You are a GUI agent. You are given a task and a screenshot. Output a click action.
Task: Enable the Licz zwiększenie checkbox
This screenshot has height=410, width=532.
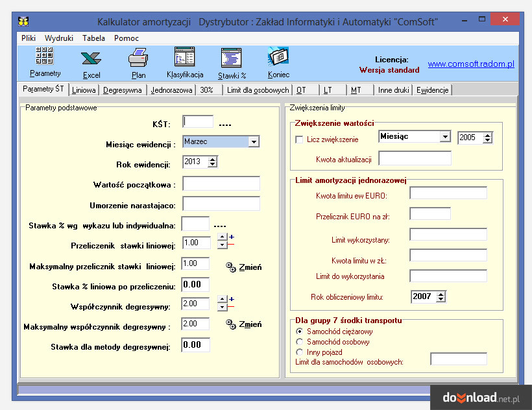(299, 139)
